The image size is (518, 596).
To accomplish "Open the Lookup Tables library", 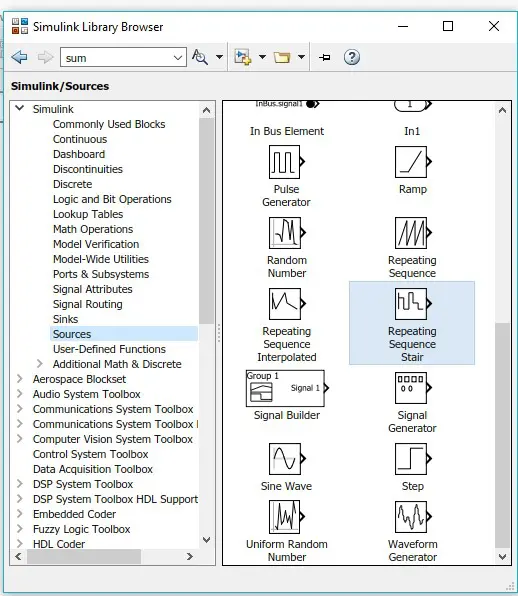I will pyautogui.click(x=88, y=214).
